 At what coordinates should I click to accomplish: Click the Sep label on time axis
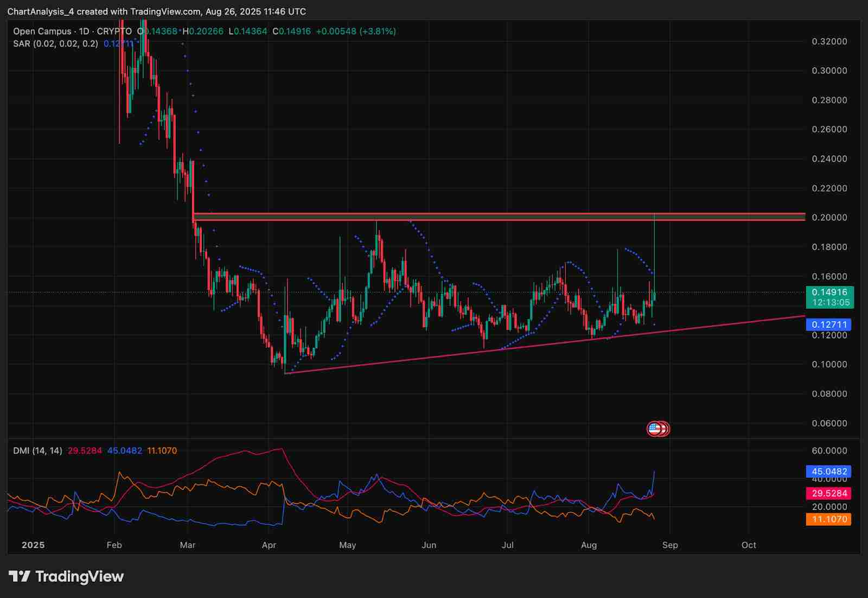point(670,545)
